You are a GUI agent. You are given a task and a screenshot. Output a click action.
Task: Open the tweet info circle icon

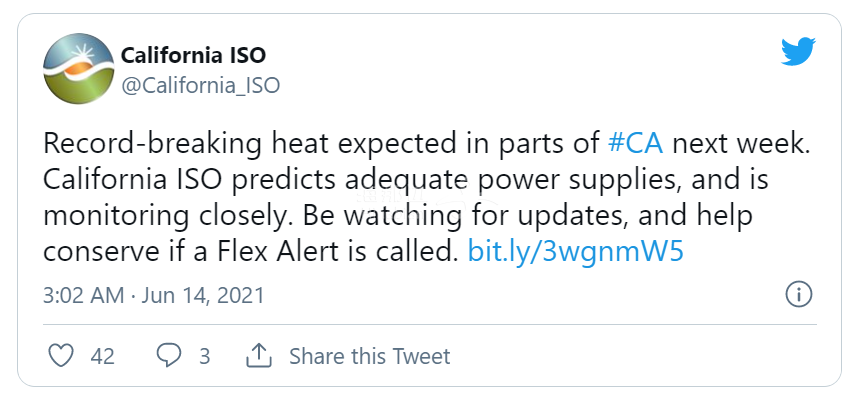pyautogui.click(x=798, y=295)
